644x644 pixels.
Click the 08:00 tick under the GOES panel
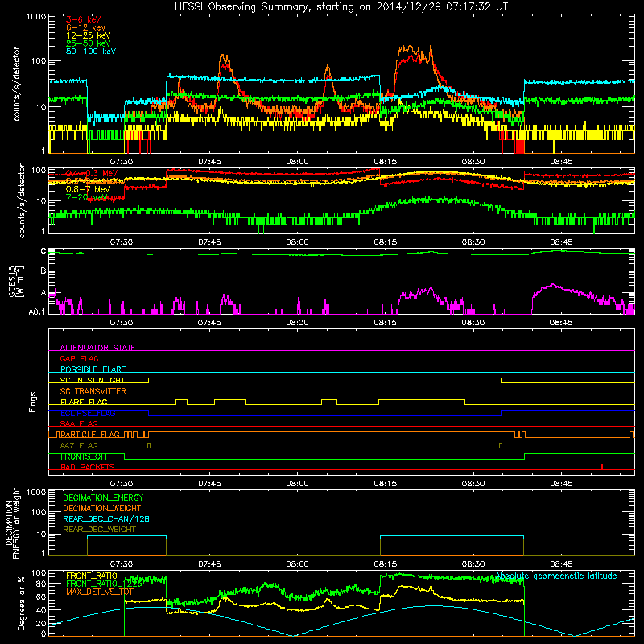click(x=297, y=323)
